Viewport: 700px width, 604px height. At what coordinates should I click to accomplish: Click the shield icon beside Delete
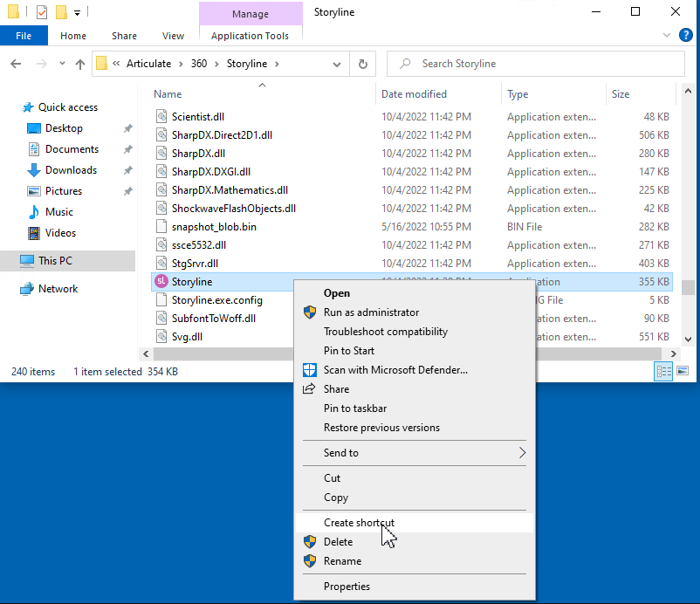point(309,541)
